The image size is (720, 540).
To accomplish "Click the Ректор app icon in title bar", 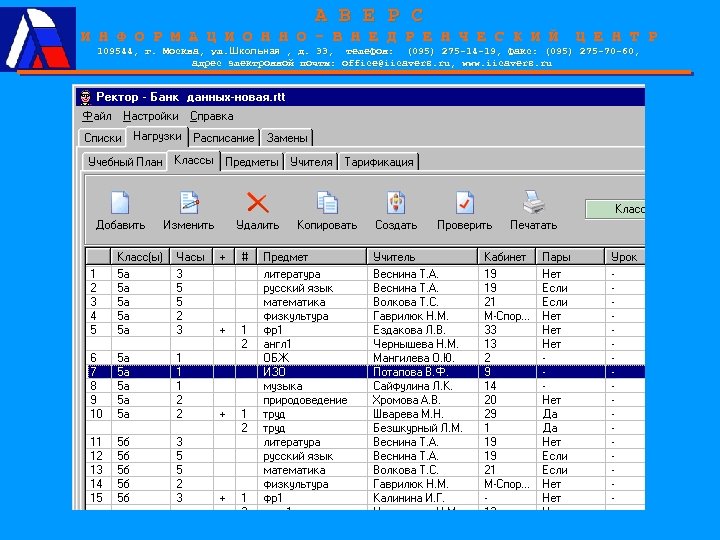I will click(85, 97).
